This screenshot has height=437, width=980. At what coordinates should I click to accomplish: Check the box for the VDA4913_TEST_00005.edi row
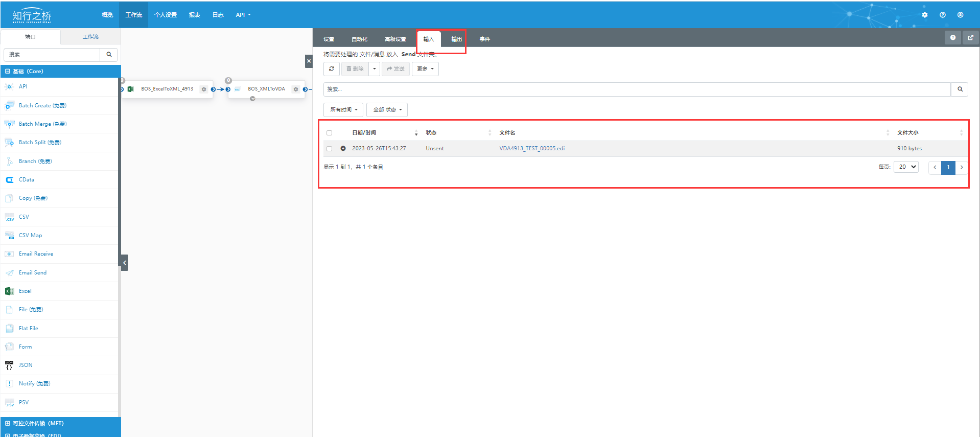pyautogui.click(x=329, y=149)
